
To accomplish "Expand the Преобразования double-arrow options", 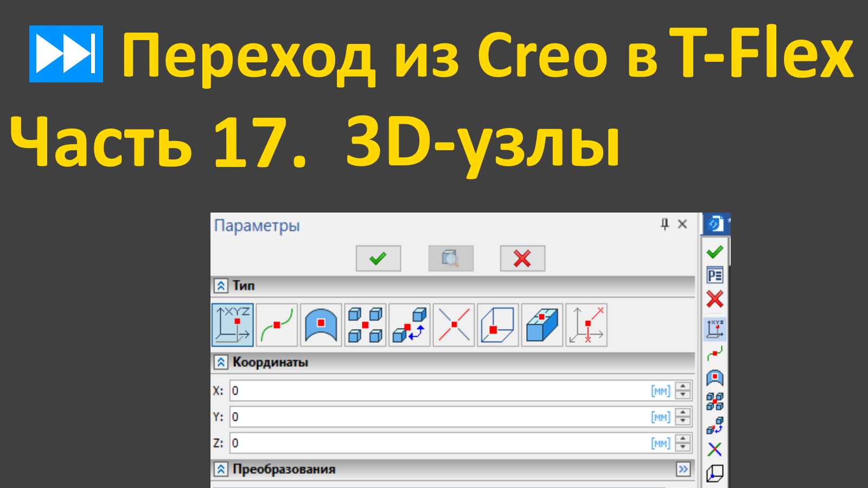I will [x=684, y=469].
